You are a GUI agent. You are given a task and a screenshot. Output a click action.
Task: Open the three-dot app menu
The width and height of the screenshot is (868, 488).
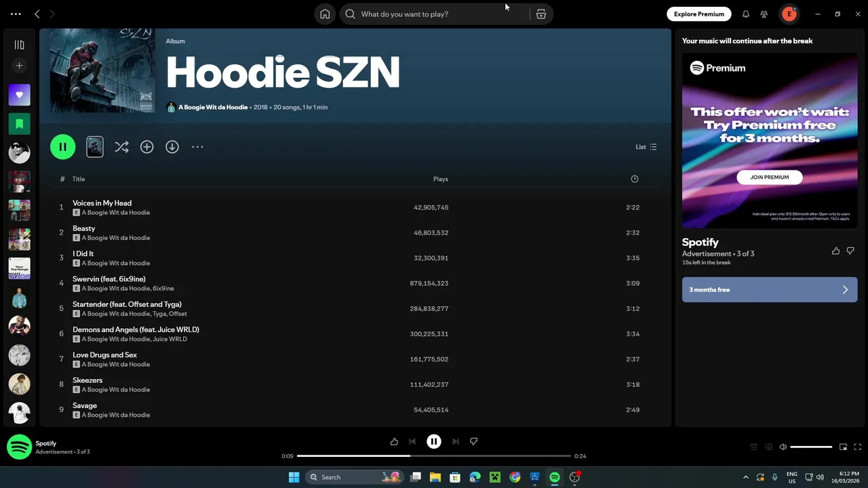[x=16, y=14]
